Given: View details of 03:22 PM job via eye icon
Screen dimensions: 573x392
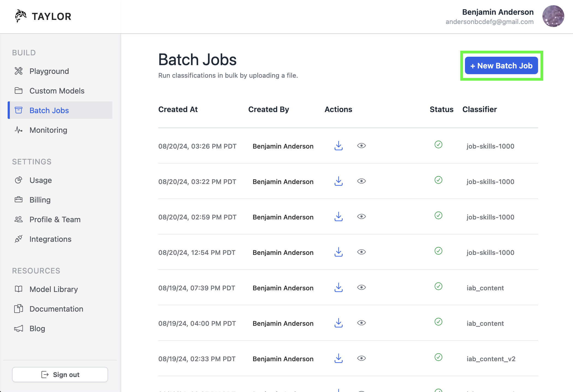Looking at the screenshot, I should tap(362, 181).
